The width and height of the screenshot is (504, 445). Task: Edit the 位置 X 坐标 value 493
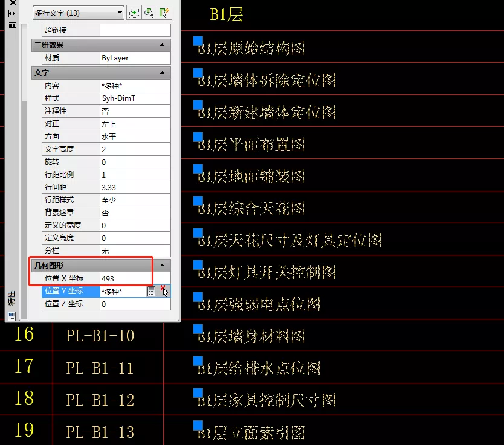(135, 278)
